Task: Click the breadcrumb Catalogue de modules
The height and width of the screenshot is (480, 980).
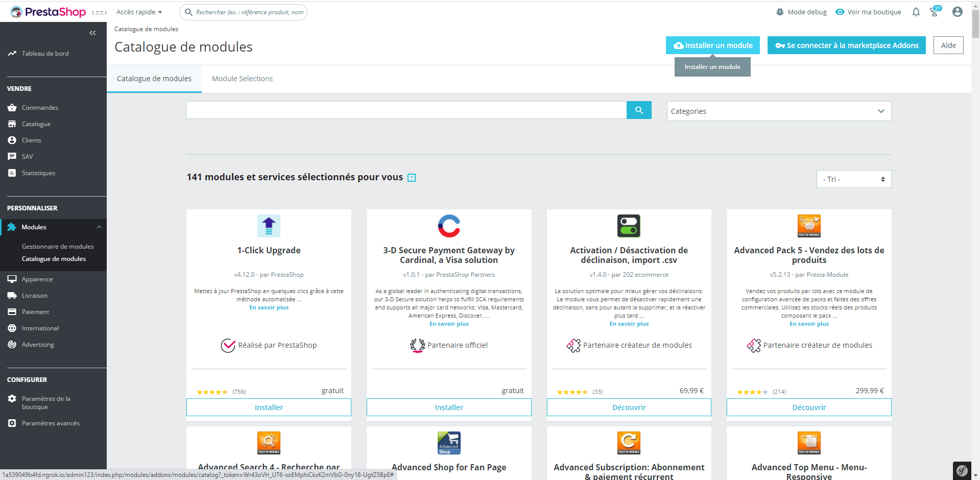Action: pyautogui.click(x=146, y=29)
